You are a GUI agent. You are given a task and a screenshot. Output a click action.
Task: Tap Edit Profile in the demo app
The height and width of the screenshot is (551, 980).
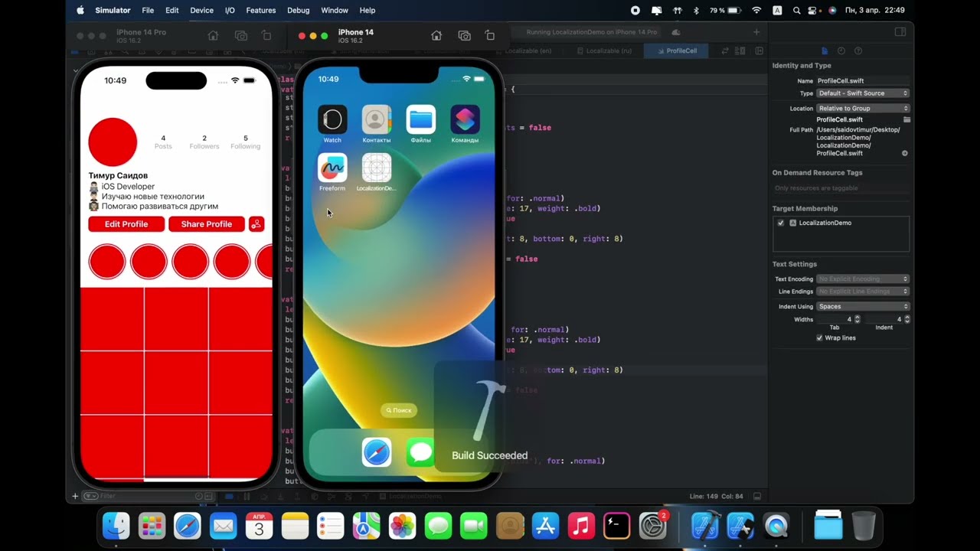pyautogui.click(x=126, y=224)
